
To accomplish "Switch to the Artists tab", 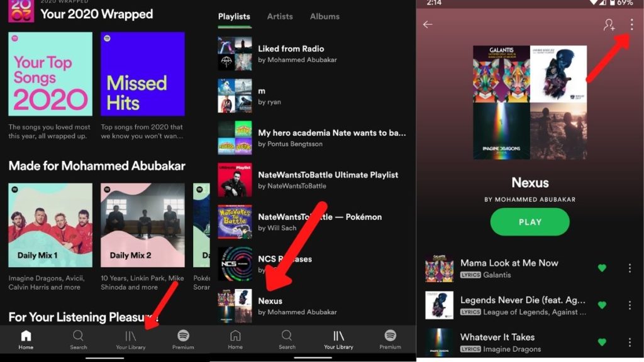I will (x=279, y=16).
